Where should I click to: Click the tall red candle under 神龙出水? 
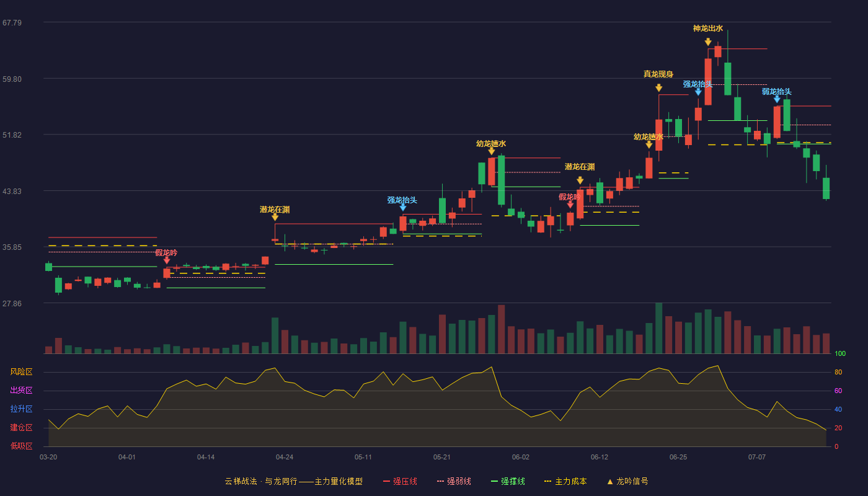tap(708, 82)
